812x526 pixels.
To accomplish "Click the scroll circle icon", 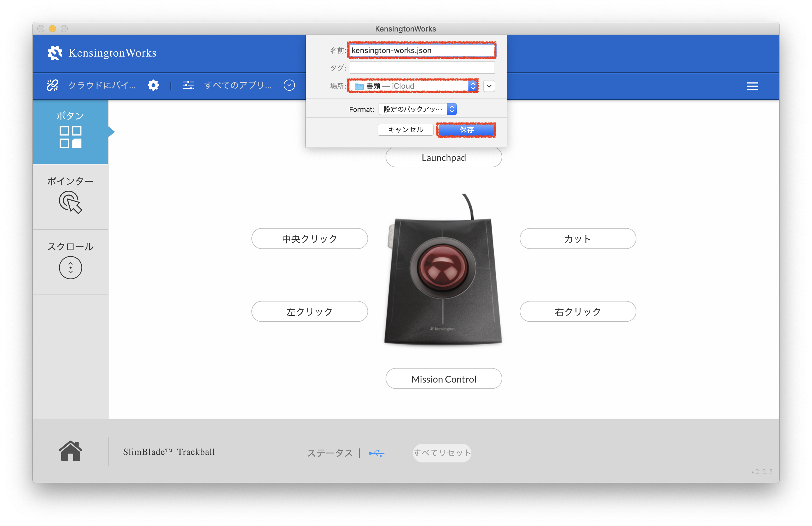I will [70, 268].
